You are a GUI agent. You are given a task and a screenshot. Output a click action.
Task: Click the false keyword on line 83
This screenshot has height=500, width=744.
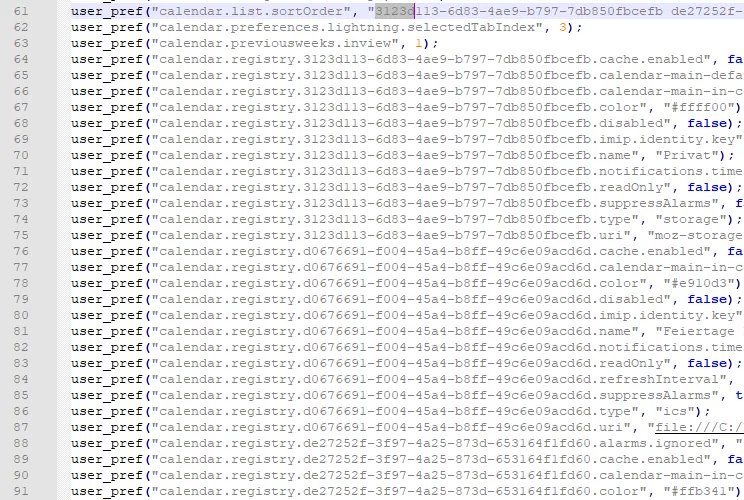[707, 363]
